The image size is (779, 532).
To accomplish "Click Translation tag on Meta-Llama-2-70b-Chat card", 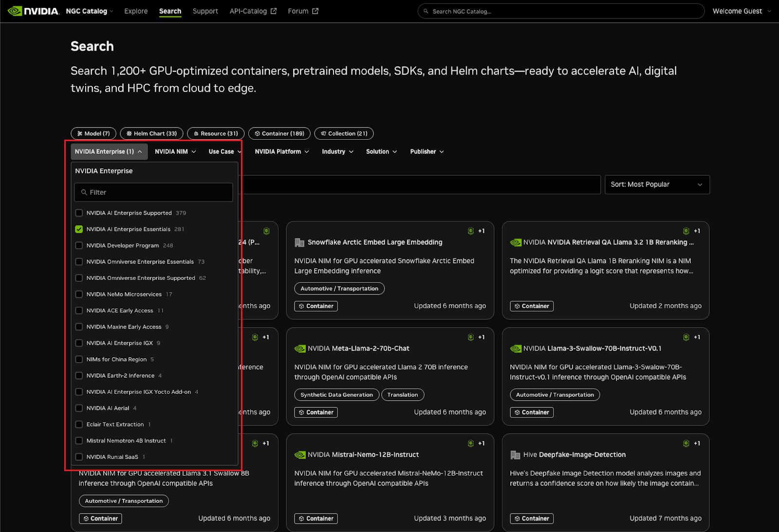I will tap(403, 395).
